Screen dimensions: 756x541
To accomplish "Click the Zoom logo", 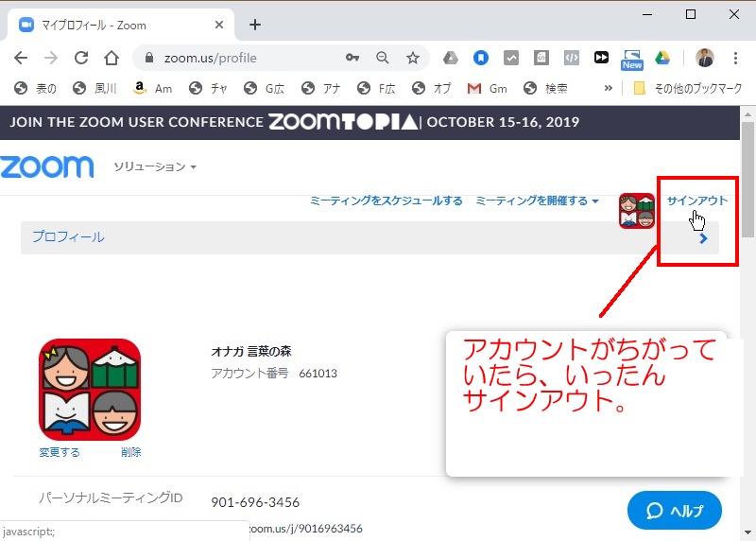I will (47, 167).
